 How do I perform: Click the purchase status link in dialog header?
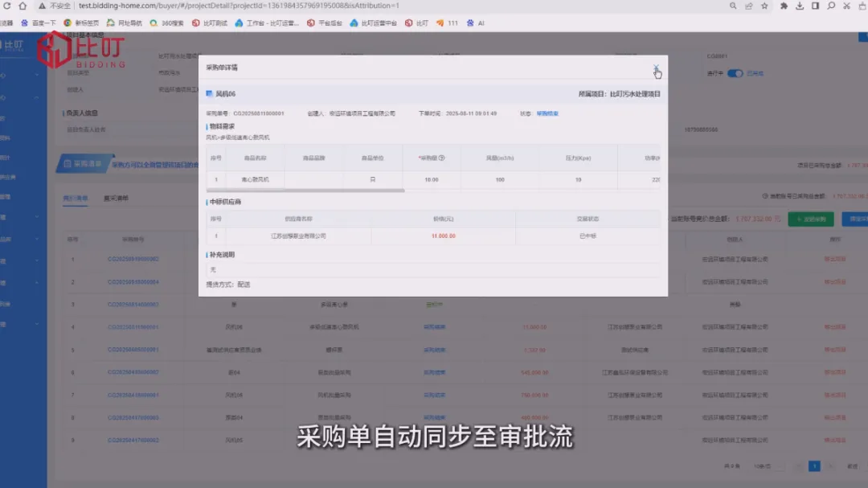547,113
